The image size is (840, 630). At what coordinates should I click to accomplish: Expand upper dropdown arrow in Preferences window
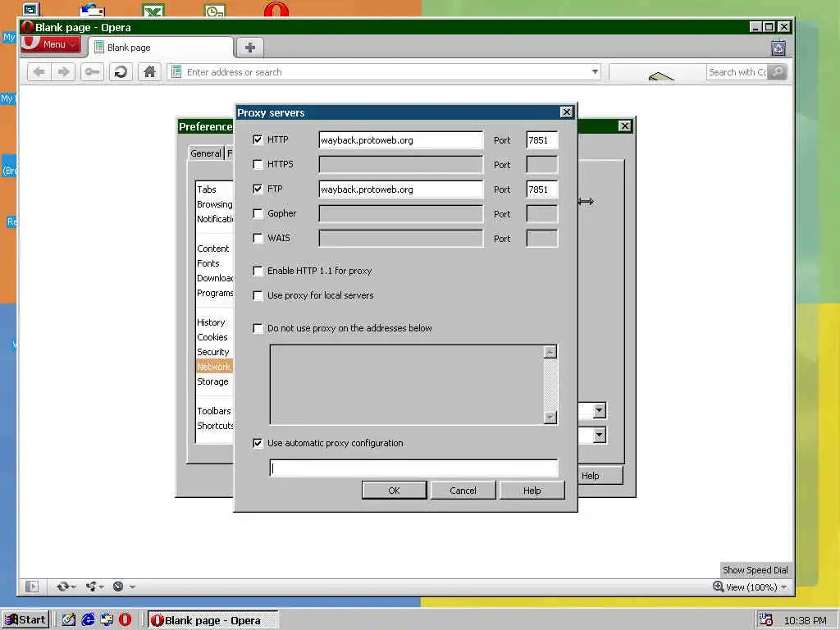pos(600,410)
